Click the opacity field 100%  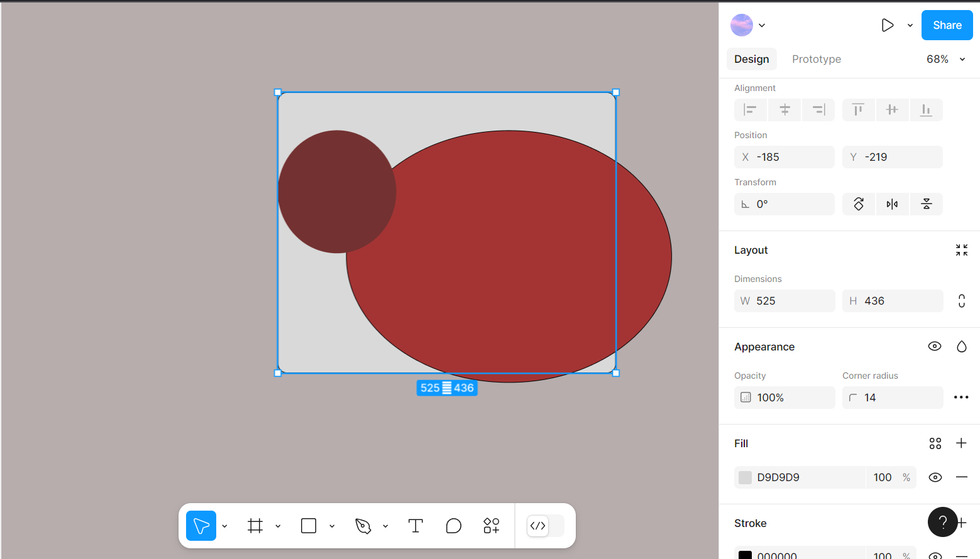tap(785, 398)
